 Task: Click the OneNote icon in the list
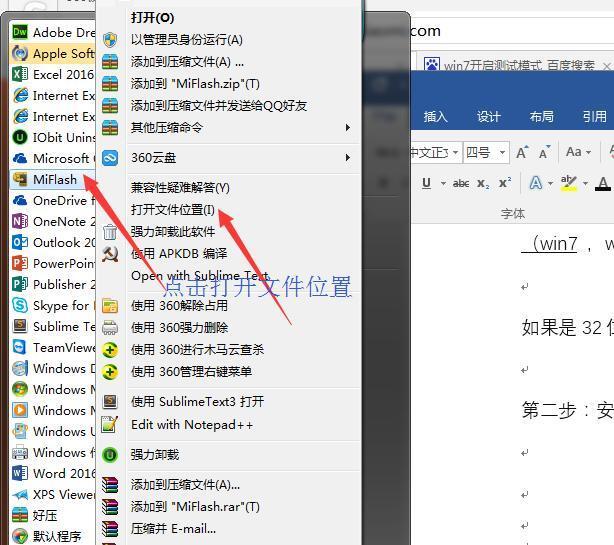(x=20, y=221)
